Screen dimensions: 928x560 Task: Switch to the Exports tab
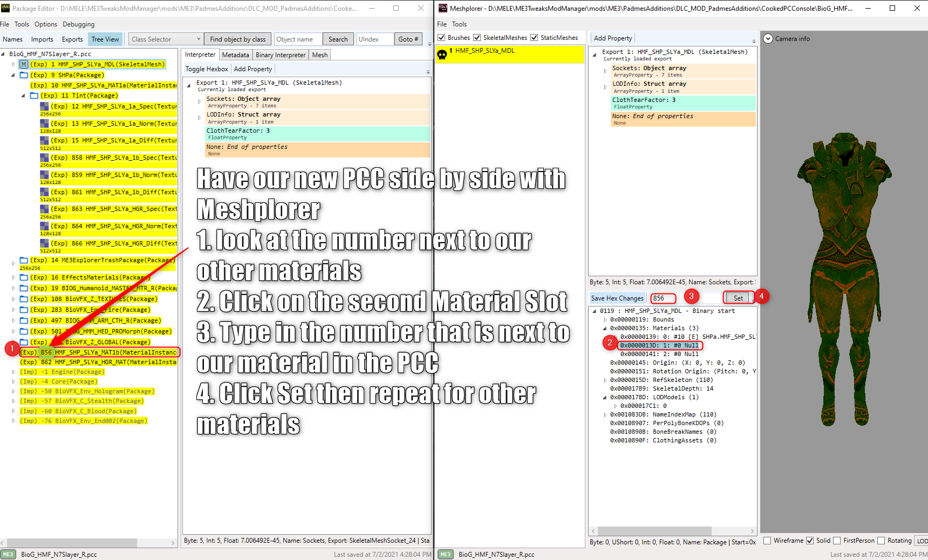(72, 39)
